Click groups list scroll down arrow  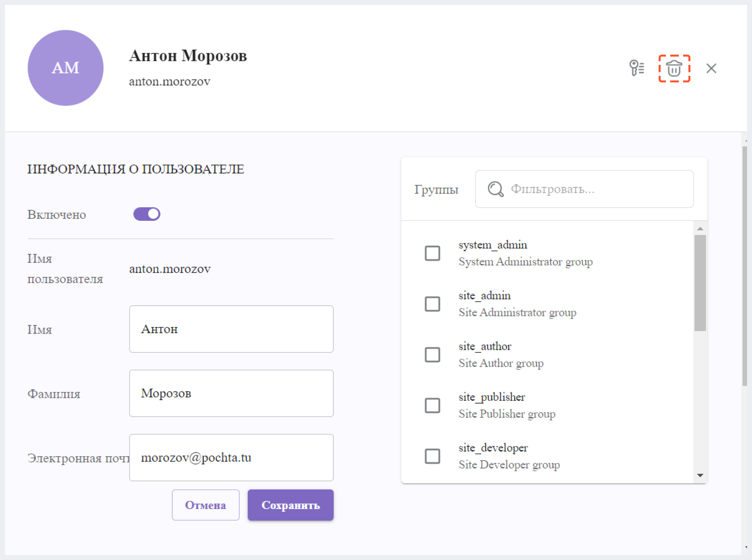700,475
